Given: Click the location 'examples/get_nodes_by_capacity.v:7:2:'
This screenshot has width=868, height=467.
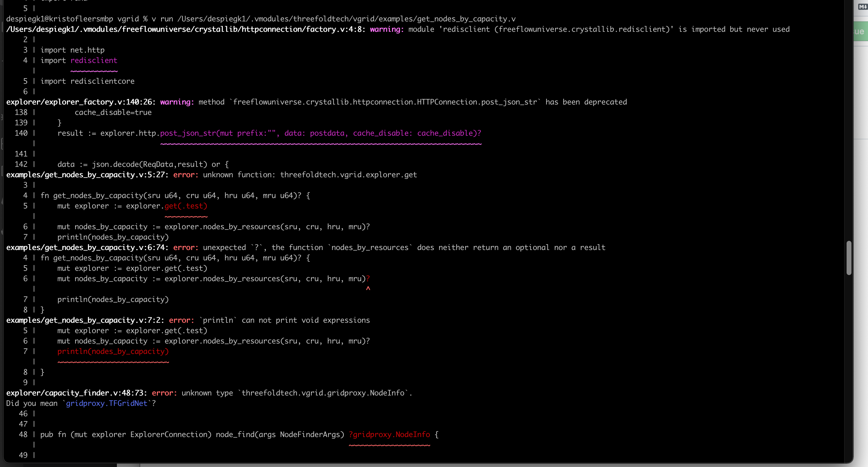Looking at the screenshot, I should click(x=85, y=320).
